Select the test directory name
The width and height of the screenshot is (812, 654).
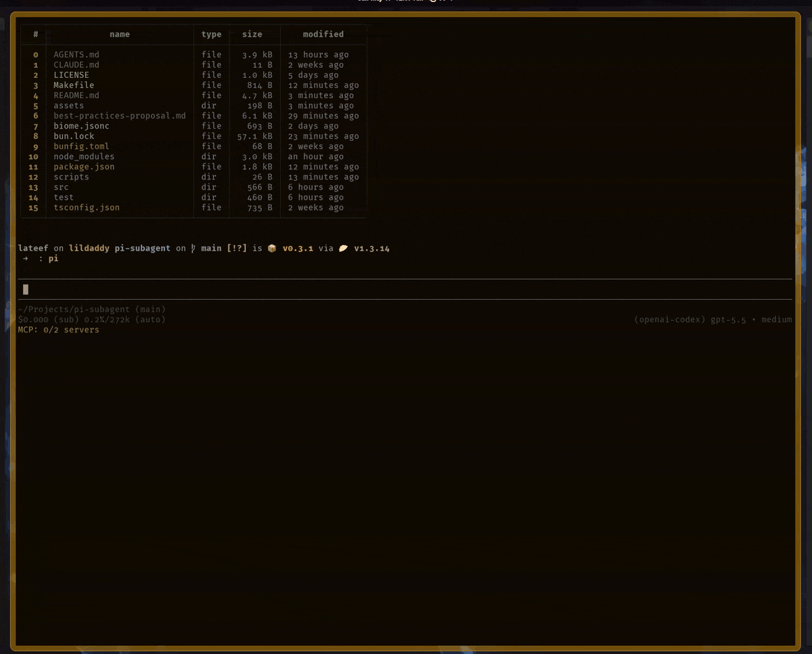[x=64, y=197]
